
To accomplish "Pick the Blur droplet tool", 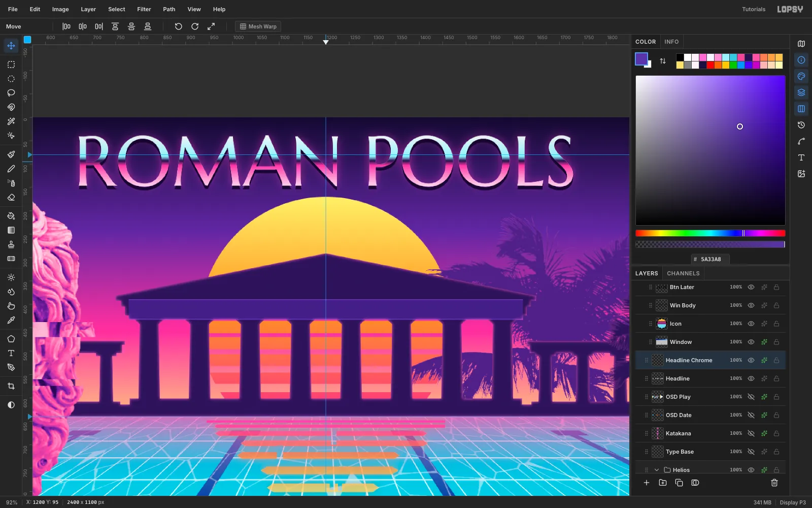I will tap(11, 292).
